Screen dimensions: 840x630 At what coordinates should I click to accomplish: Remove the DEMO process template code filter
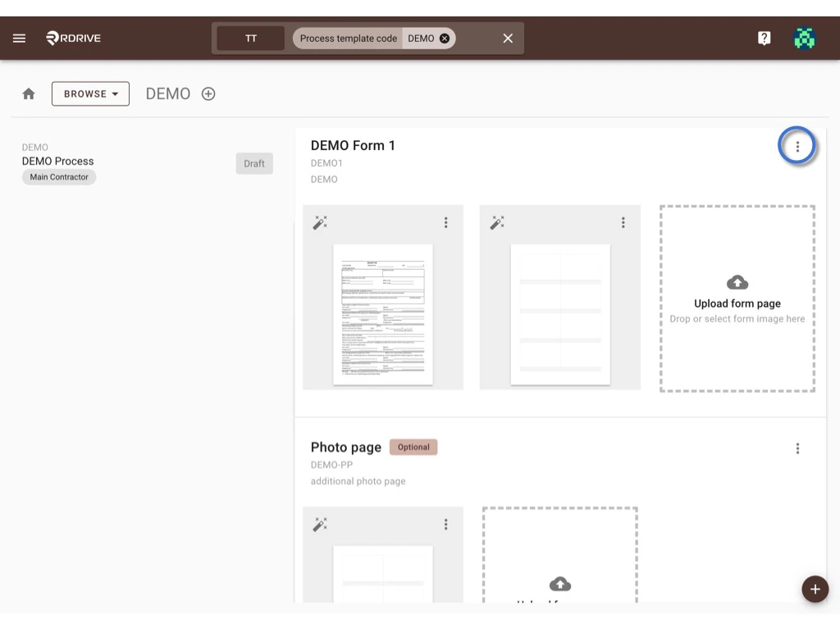[444, 38]
